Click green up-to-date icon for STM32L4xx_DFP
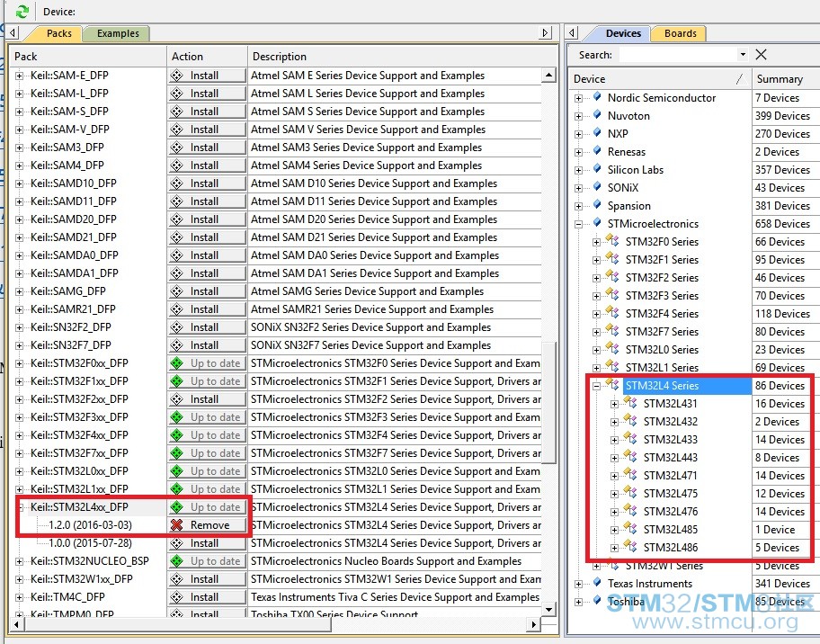 (x=177, y=507)
